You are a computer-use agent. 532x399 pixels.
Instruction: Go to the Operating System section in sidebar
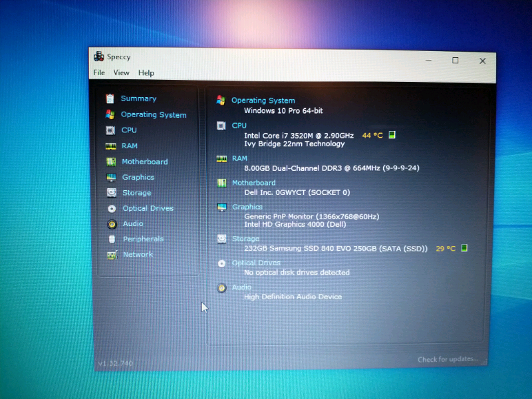(154, 114)
